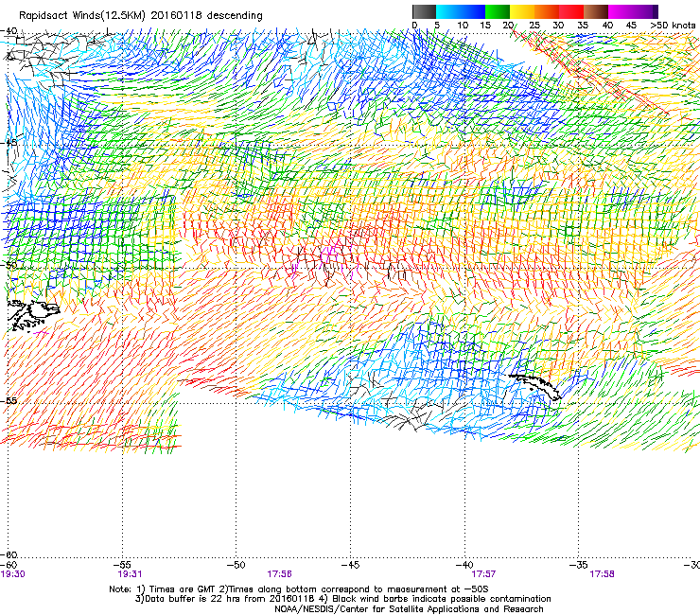
Task: Click the South Georgia island outline
Action: click(x=535, y=387)
